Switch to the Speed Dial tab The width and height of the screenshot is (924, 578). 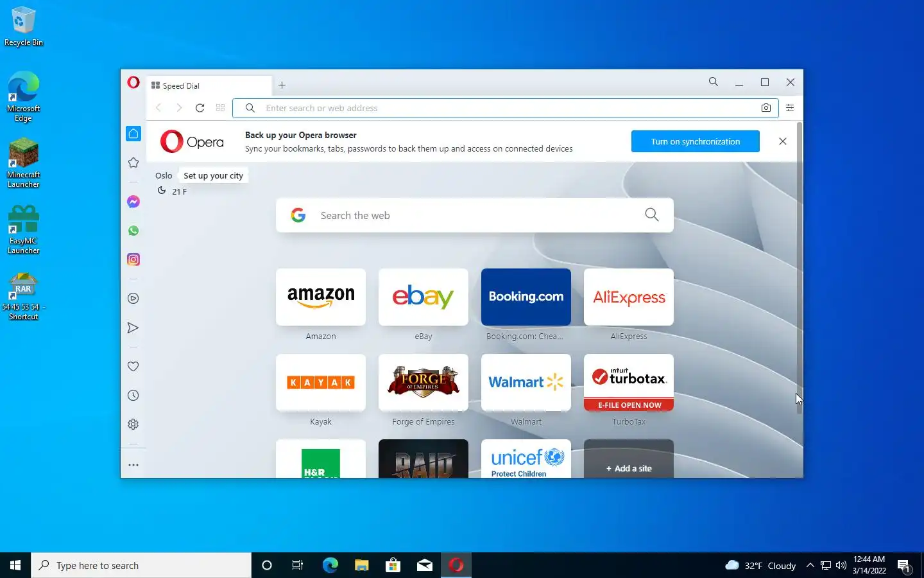[x=210, y=85]
